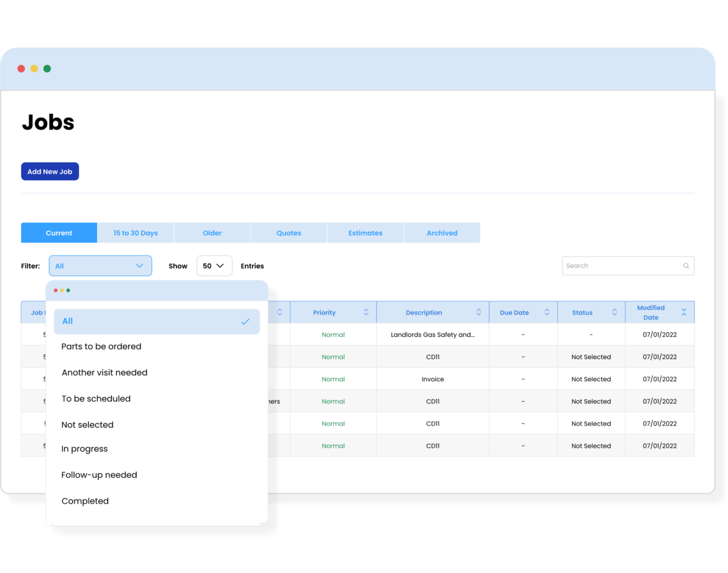
Task: Switch to the Quotes tab
Action: (x=289, y=233)
